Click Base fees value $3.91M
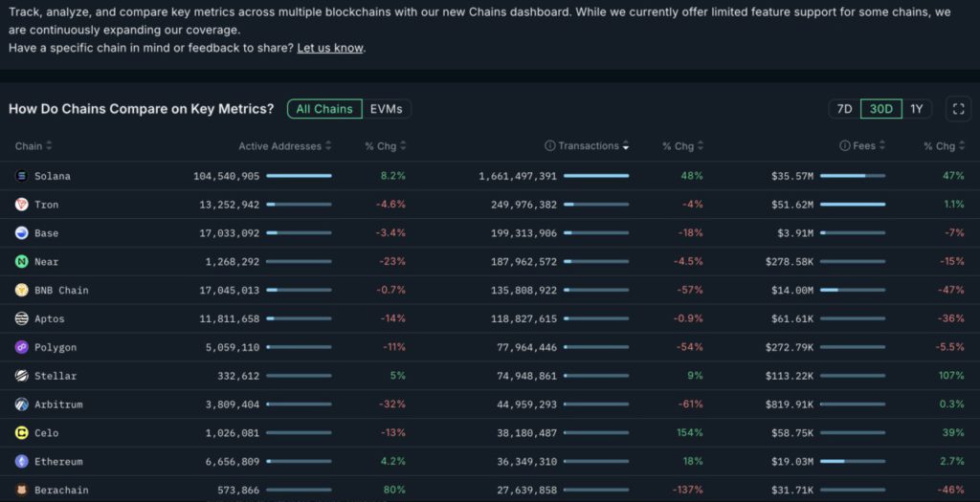Screen dimensions: 980x502 click(795, 233)
